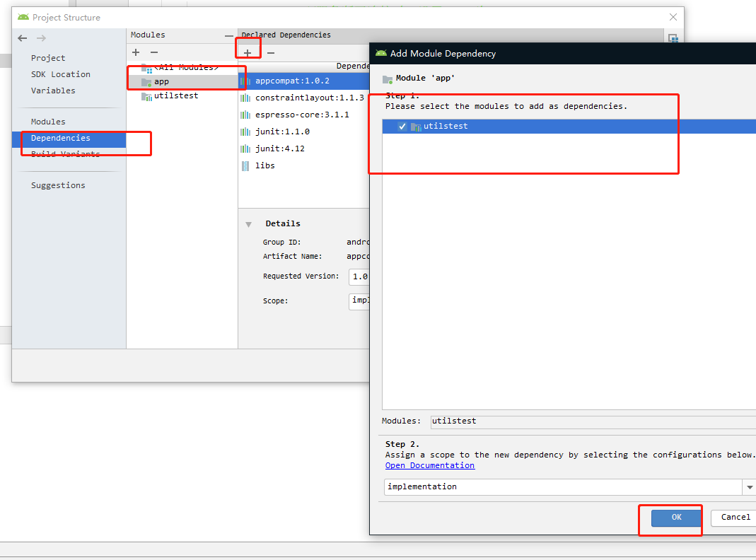Collapse the Modules panel with dash icon
756x560 pixels.
pos(228,35)
